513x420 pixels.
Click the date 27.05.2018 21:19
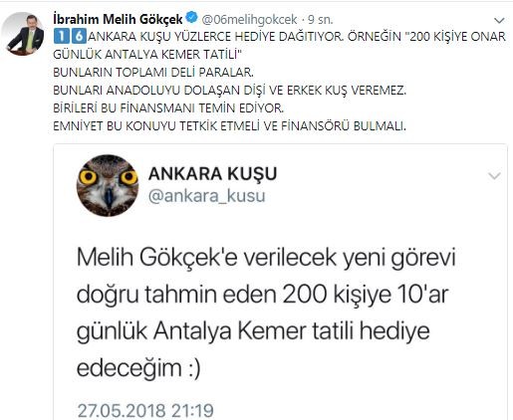[145, 410]
